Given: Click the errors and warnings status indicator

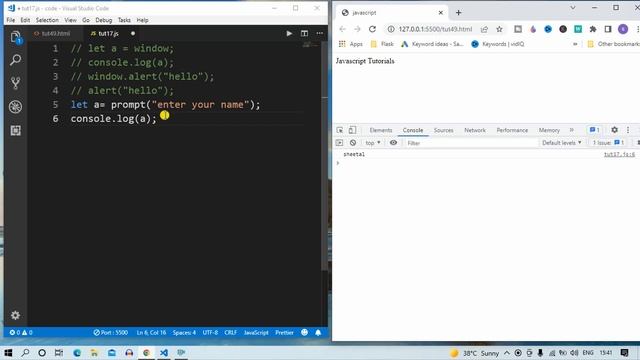Looking at the screenshot, I should (x=21, y=333).
